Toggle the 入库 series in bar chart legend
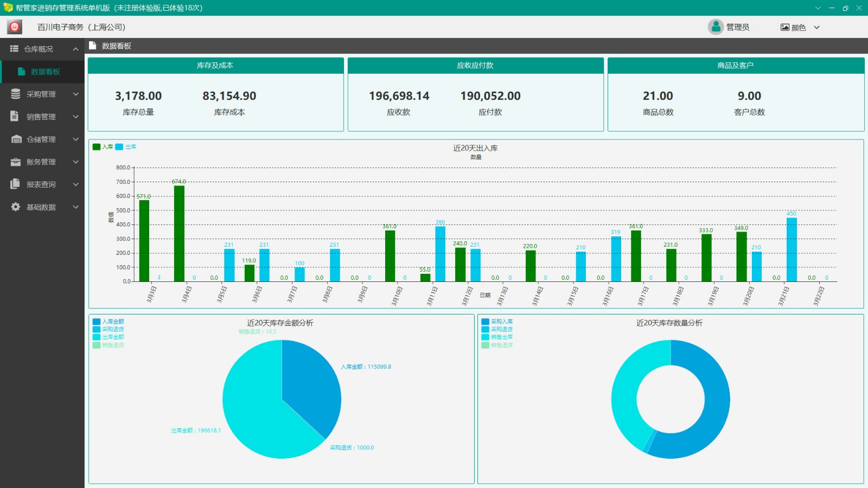Screen dimensions: 868x488 [x=103, y=147]
